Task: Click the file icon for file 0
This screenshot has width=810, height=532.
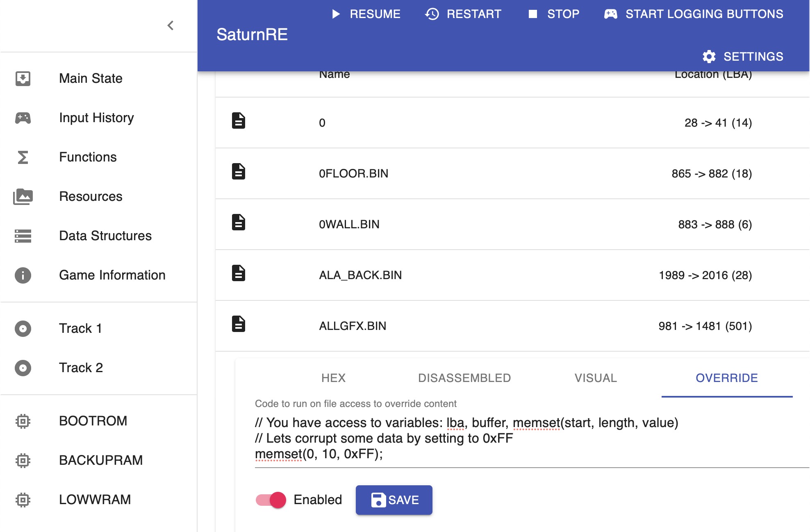Action: point(239,121)
